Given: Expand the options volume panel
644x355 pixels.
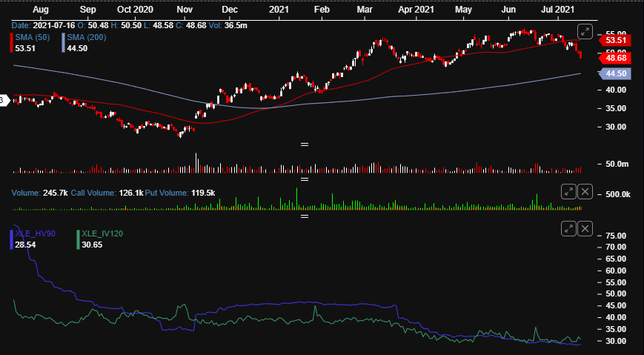Looking at the screenshot, I should coord(569,191).
